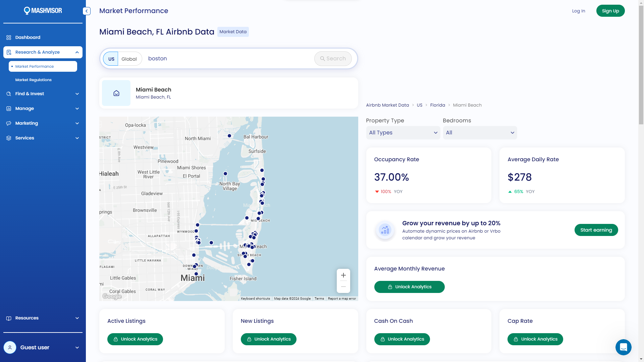Viewport: 644px width, 362px height.
Task: Click the Google logo on map
Action: click(112, 296)
